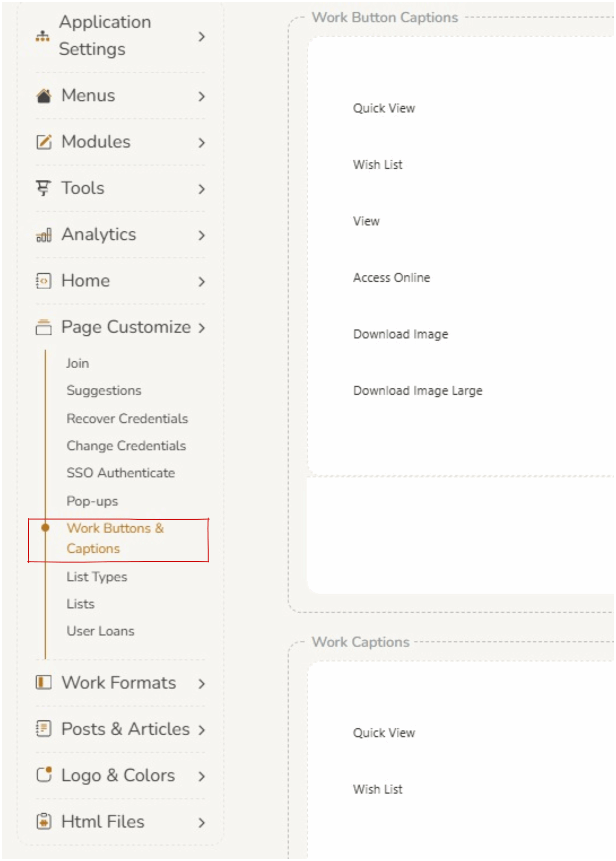Click the Analytics bar chart icon
Image resolution: width=616 pixels, height=861 pixels.
[x=44, y=235]
